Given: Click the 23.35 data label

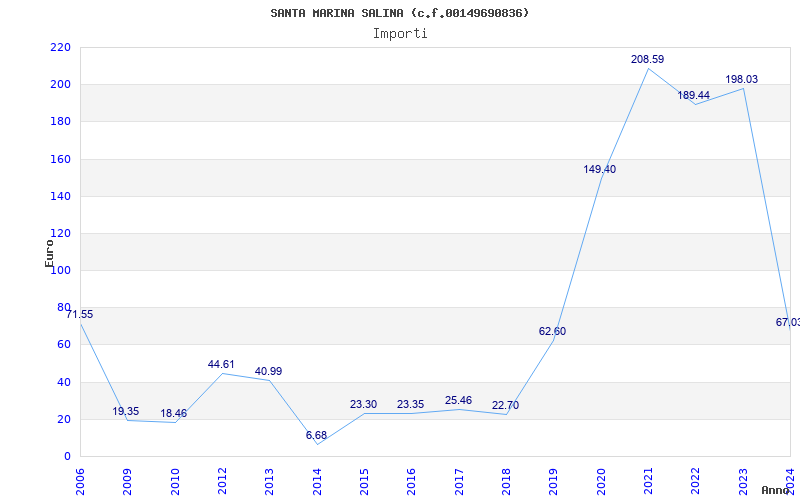Looking at the screenshot, I should point(410,404).
